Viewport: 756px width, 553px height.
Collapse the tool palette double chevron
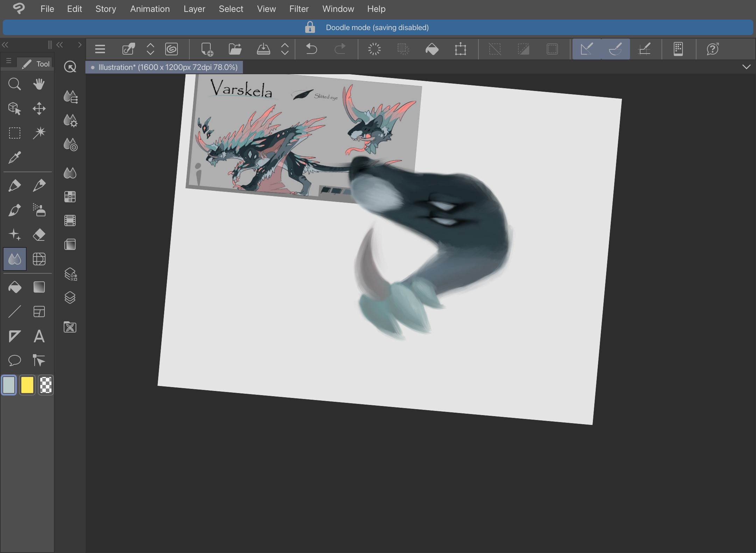coord(5,45)
